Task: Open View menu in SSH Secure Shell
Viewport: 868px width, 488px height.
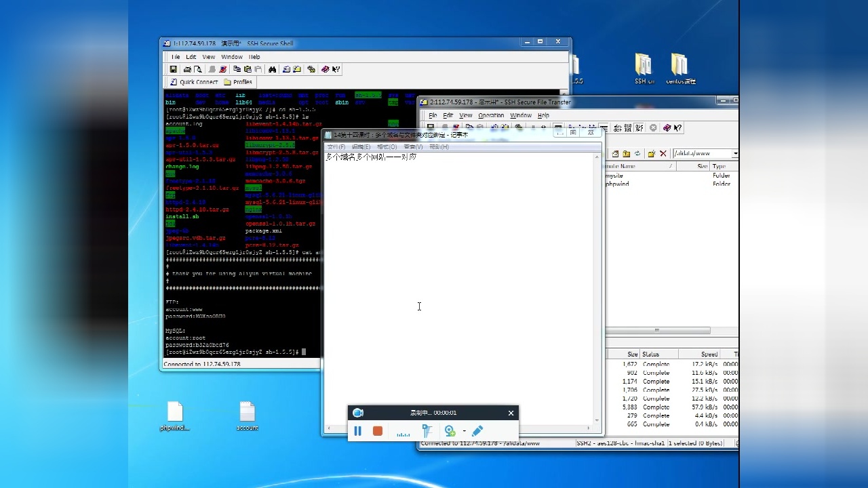Action: tap(209, 57)
